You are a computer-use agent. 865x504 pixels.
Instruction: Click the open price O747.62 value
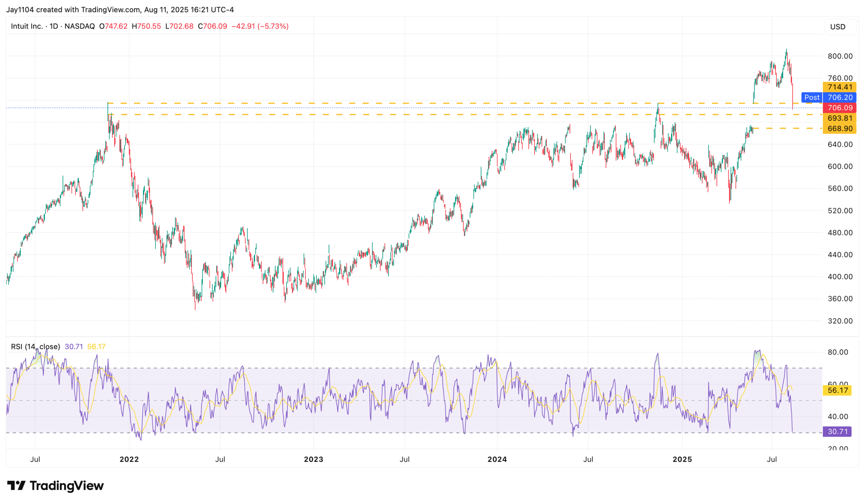click(113, 26)
